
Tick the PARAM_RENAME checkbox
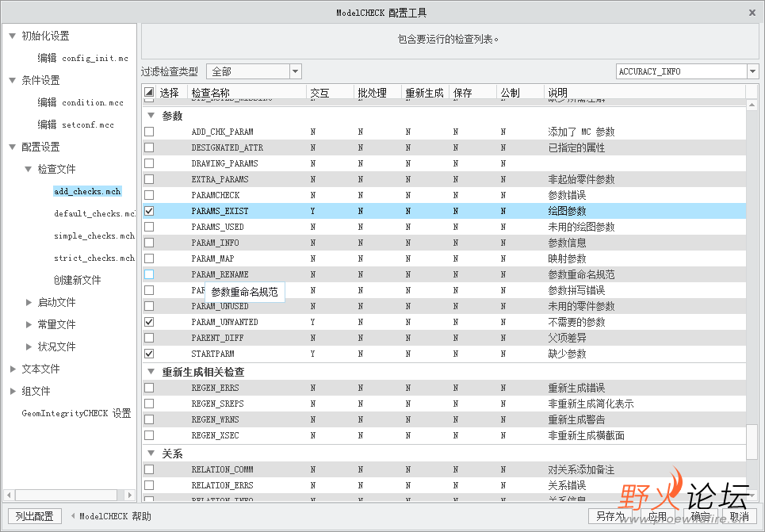click(x=149, y=274)
